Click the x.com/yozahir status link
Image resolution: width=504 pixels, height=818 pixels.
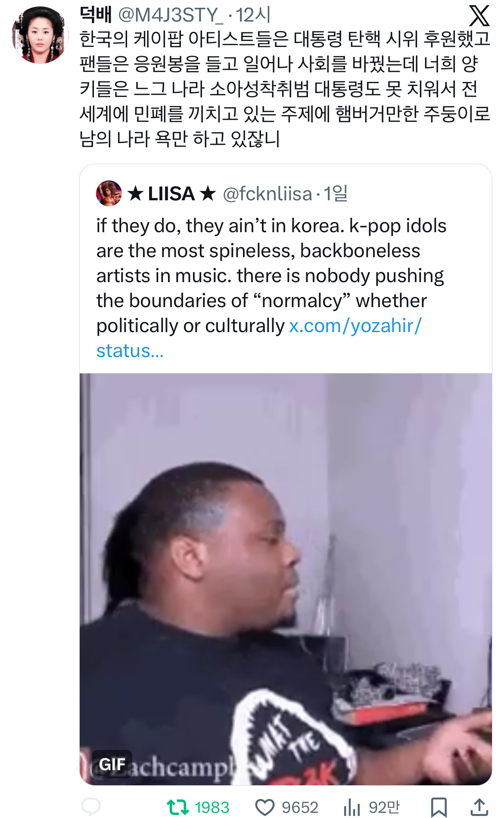(x=355, y=326)
